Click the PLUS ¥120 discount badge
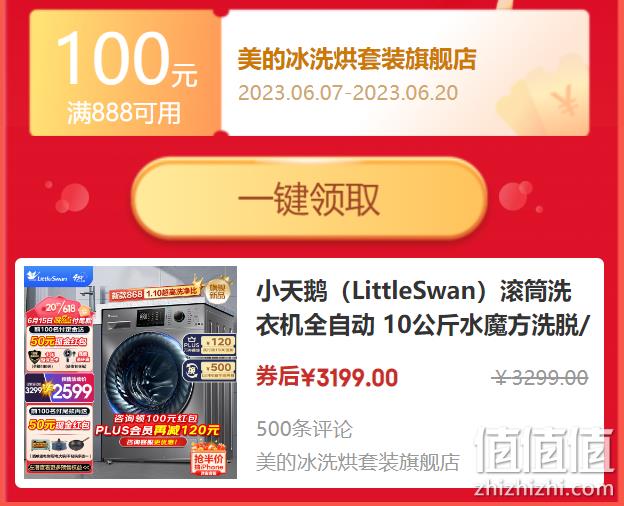Image resolution: width=624 pixels, height=506 pixels. [209, 345]
